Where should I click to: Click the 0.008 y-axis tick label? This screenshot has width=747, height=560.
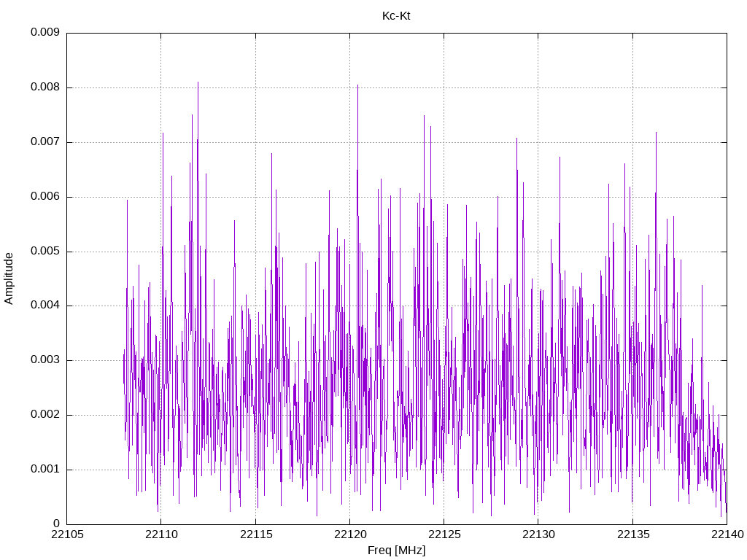pos(45,87)
